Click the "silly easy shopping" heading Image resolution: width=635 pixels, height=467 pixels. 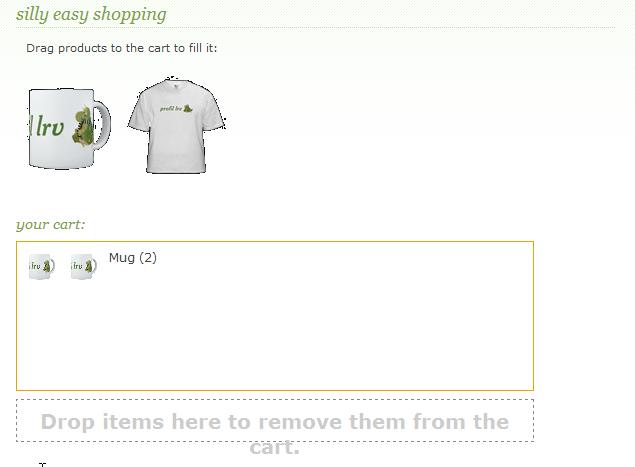(x=91, y=14)
